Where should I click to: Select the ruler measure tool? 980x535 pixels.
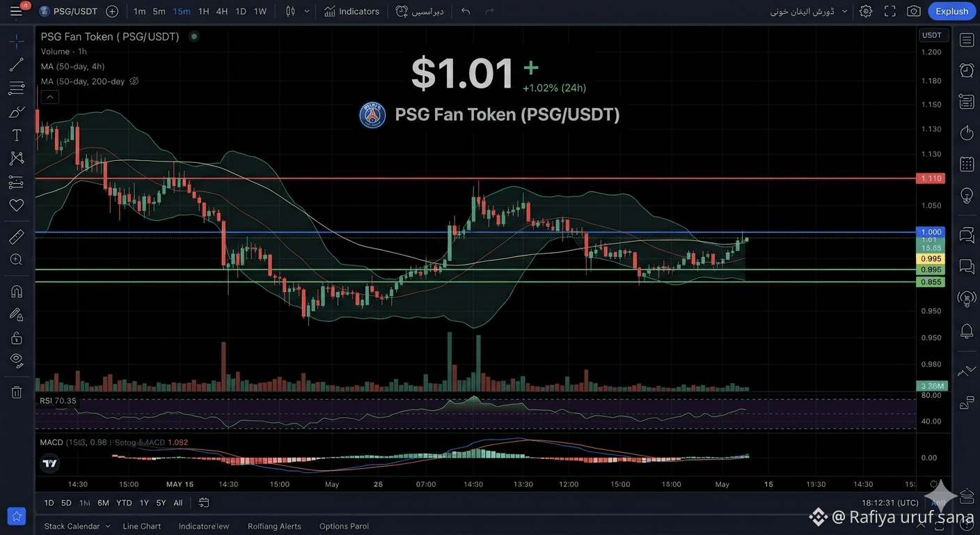click(x=17, y=237)
